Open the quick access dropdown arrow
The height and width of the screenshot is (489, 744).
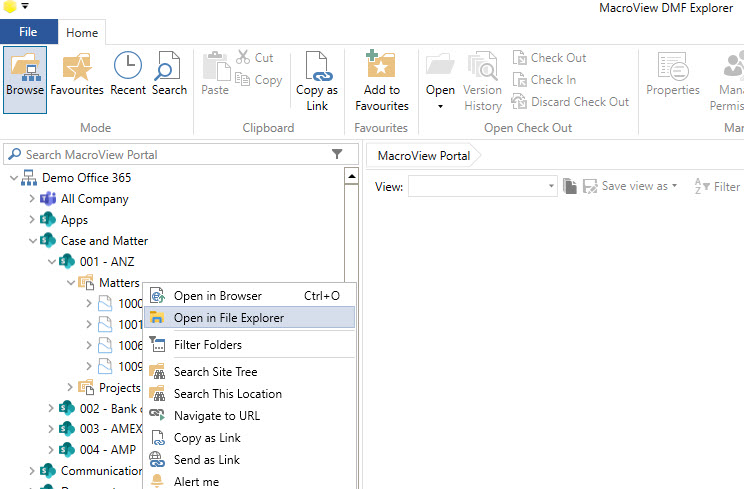[x=25, y=7]
